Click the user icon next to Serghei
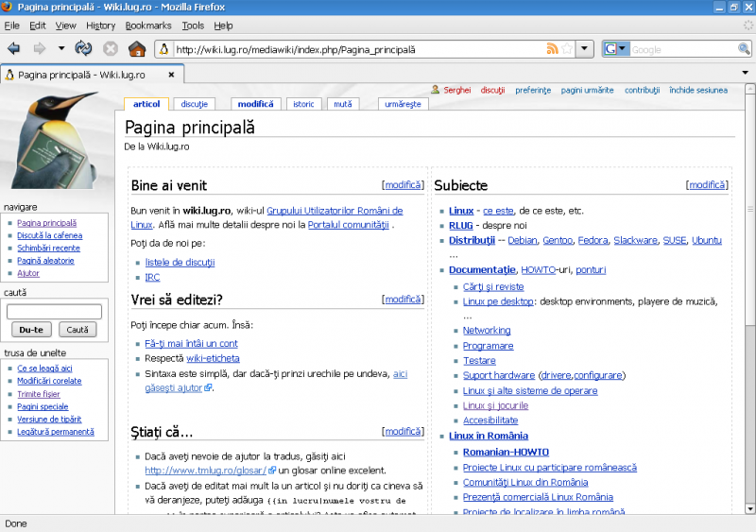Screen dimensions: 756x532 coord(436,90)
